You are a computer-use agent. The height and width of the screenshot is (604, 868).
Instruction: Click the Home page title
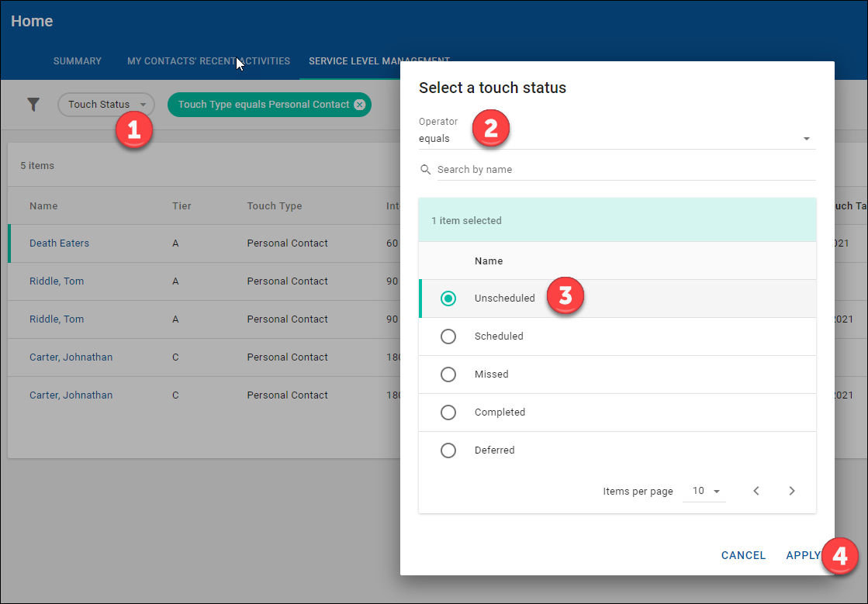(32, 21)
